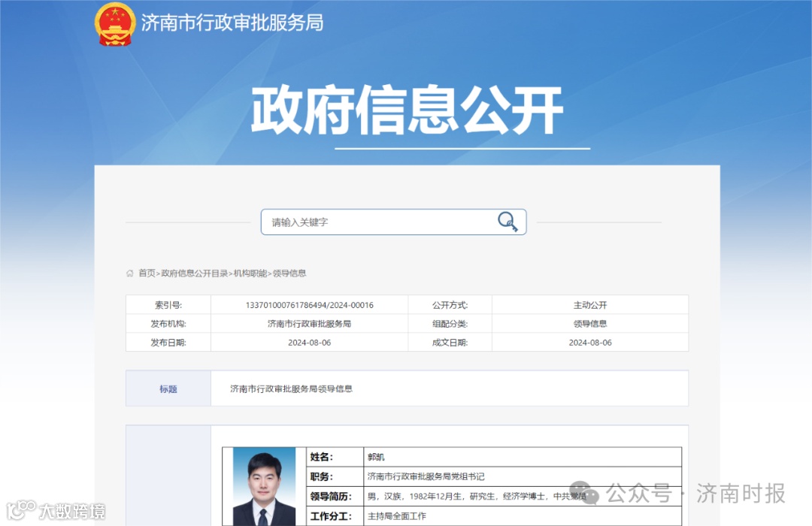Click the home icon in breadcrumb

click(129, 274)
